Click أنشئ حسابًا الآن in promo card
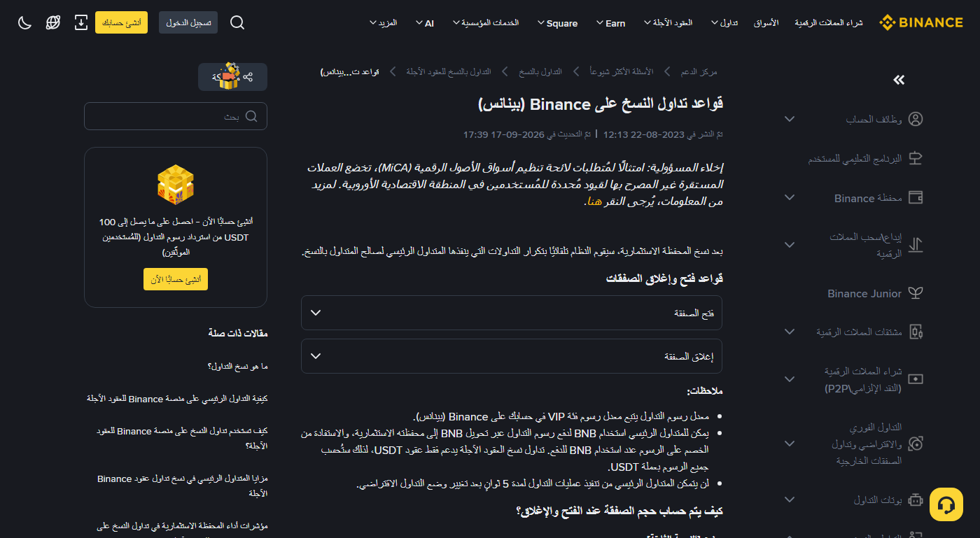980x538 pixels. (176, 279)
